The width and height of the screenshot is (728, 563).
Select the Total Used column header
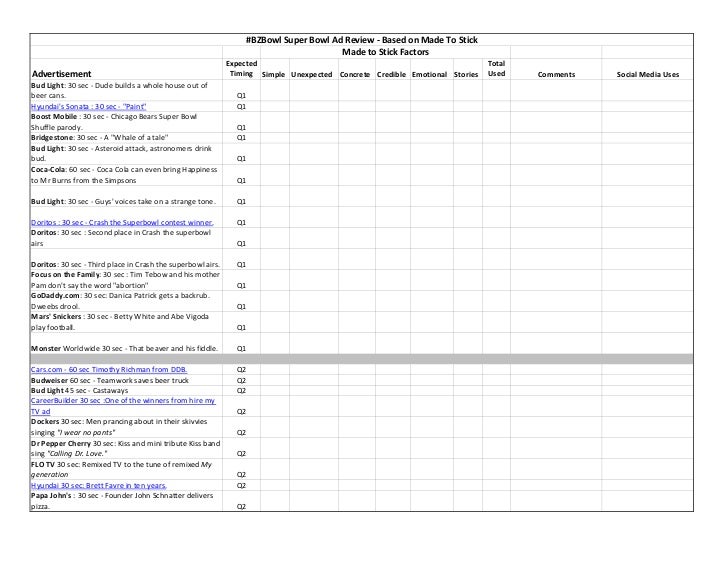tap(496, 69)
